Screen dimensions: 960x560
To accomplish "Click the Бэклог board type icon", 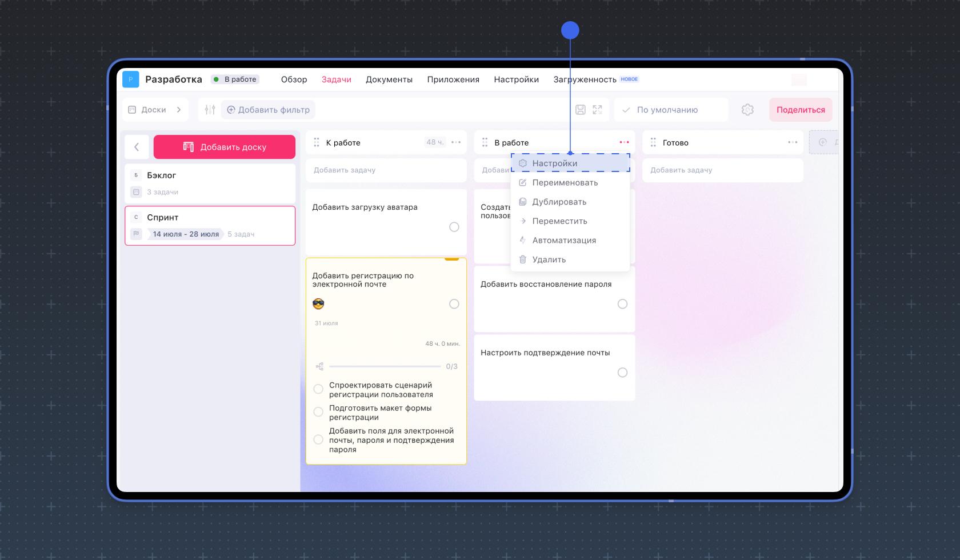I will pyautogui.click(x=136, y=192).
